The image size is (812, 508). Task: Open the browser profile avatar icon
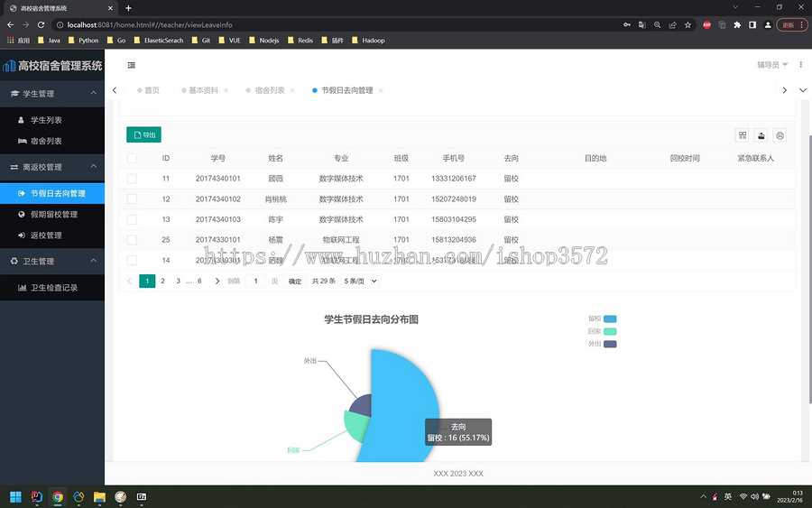pos(768,25)
